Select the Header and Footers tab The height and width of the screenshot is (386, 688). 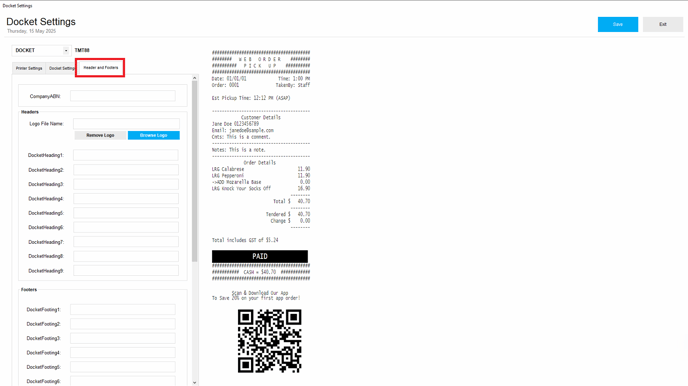coord(100,68)
